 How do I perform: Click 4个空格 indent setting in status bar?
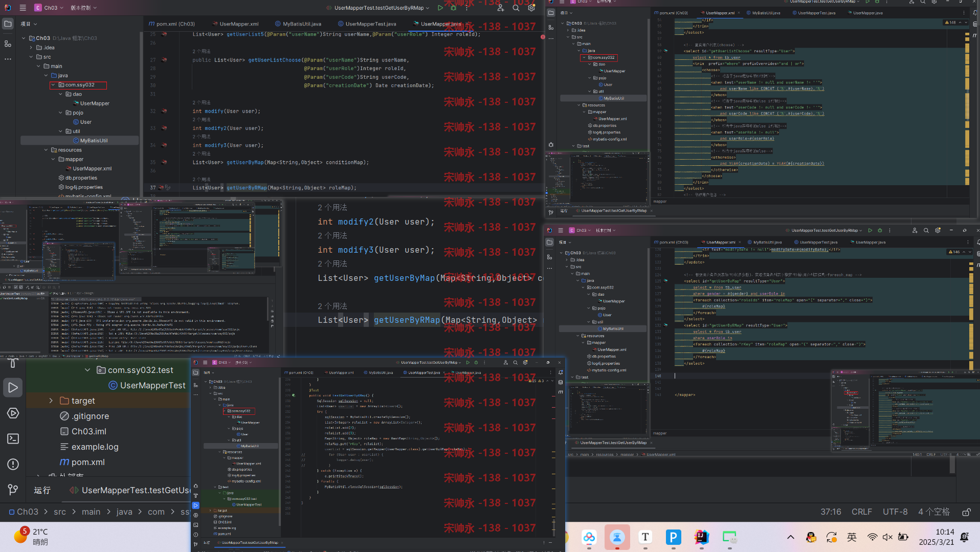934,512
